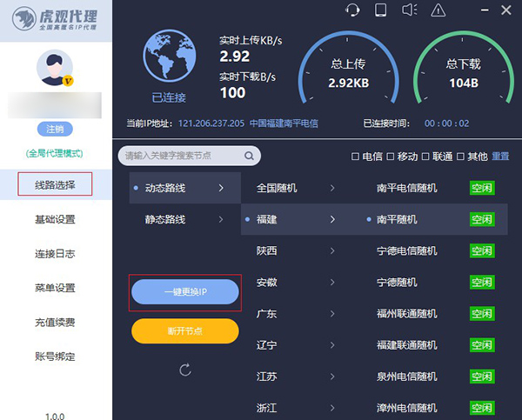Click the node keyword search field
522x420 pixels.
179,156
